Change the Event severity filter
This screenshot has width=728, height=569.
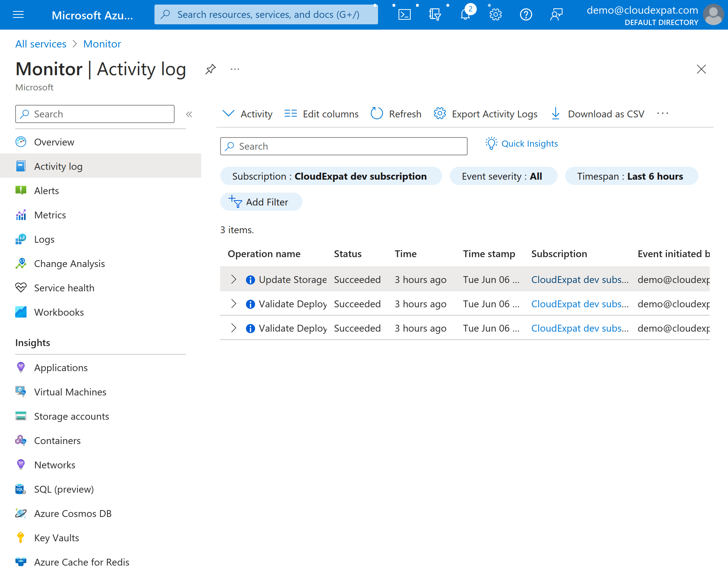(503, 176)
